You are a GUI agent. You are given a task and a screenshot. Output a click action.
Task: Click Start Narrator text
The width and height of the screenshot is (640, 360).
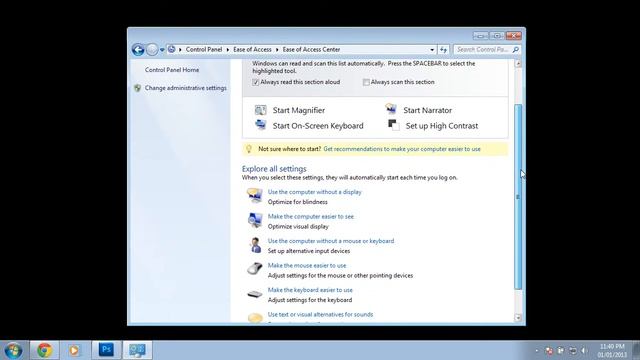[427, 110]
